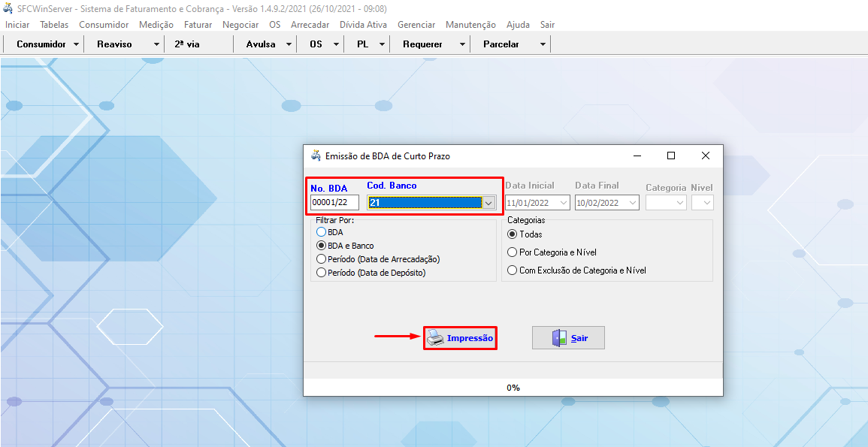Expand the Parcelar toolbar dropdown arrow

[x=543, y=44]
